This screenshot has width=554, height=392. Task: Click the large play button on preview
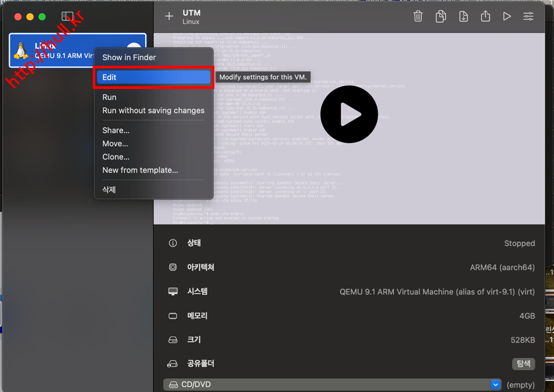(349, 114)
